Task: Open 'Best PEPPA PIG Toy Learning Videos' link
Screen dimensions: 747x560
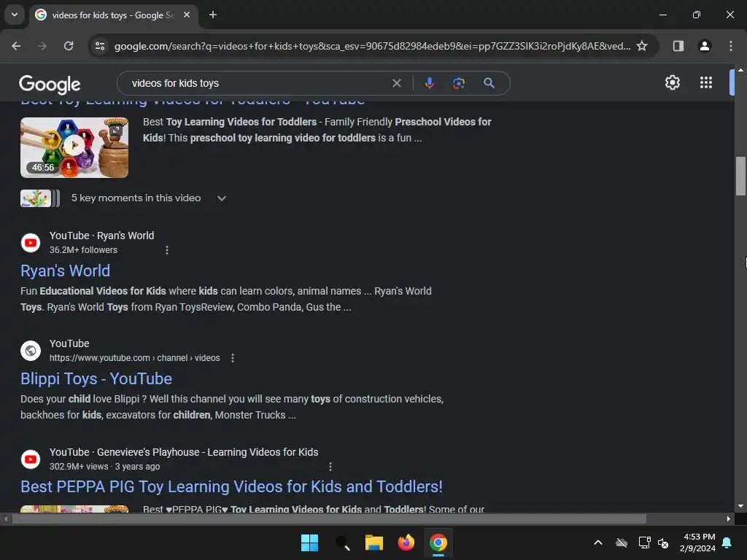Action: tap(231, 486)
